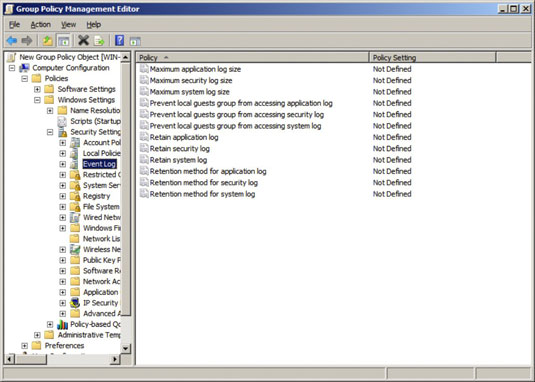Collapse the Windows Settings node
This screenshot has height=382, width=535.
tap(37, 100)
